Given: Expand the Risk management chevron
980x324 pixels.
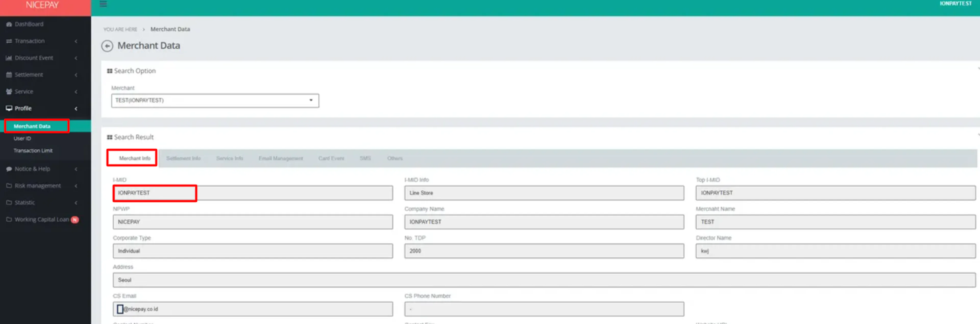Looking at the screenshot, I should click(76, 186).
